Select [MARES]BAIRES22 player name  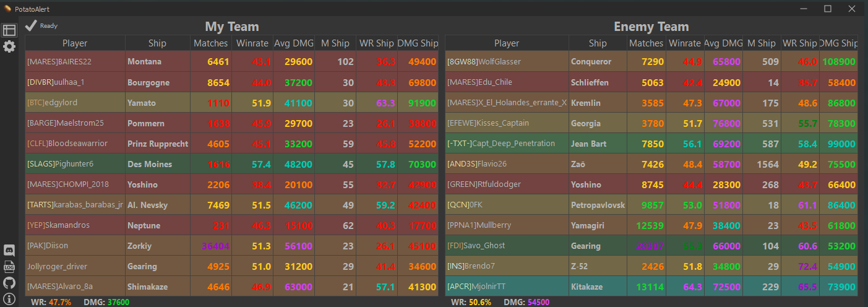(x=59, y=62)
